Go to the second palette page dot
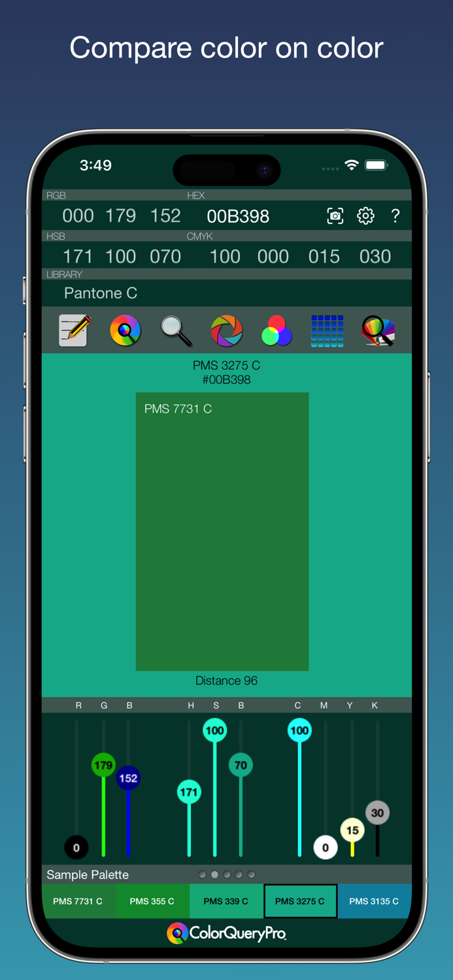 [214, 874]
